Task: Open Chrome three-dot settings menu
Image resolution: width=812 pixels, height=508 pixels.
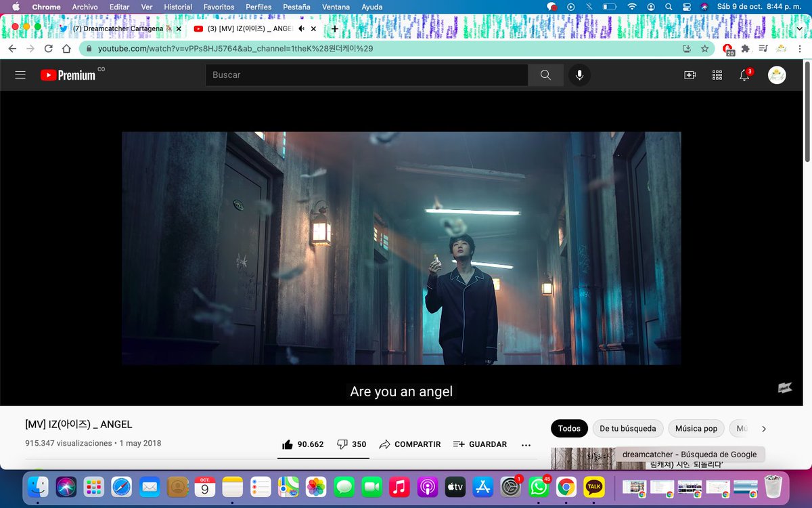Action: tap(801, 49)
